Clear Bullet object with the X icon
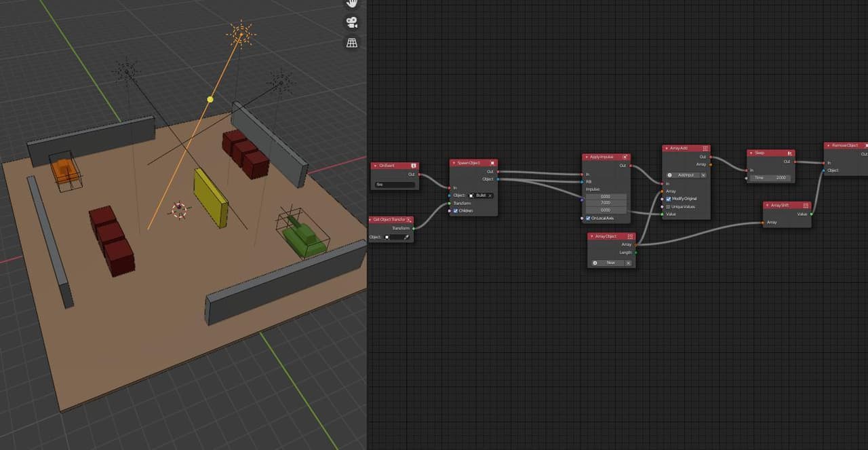The height and width of the screenshot is (450, 868). click(x=490, y=195)
